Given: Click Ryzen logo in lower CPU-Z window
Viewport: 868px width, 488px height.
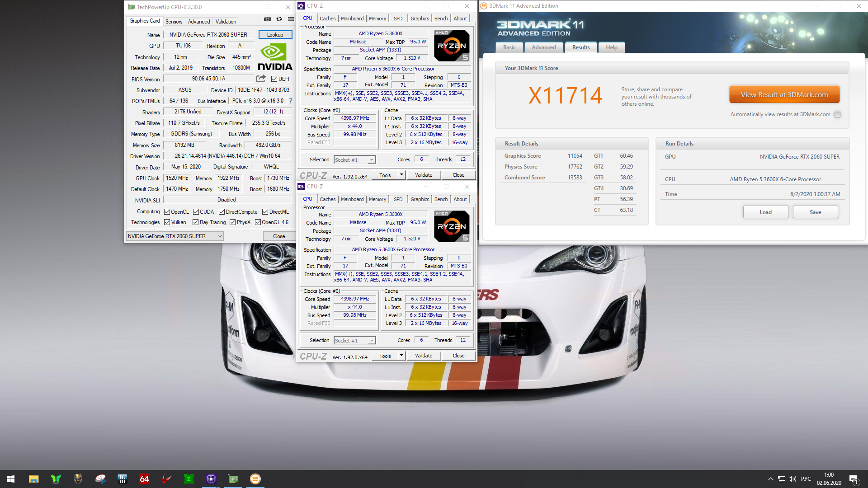Looking at the screenshot, I should [x=452, y=226].
